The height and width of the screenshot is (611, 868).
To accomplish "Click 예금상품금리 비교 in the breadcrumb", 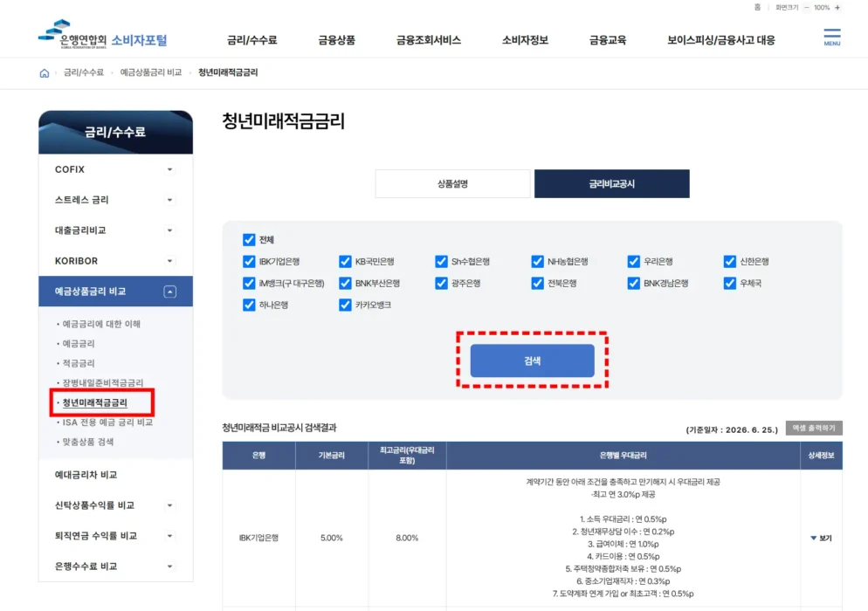I will (150, 72).
